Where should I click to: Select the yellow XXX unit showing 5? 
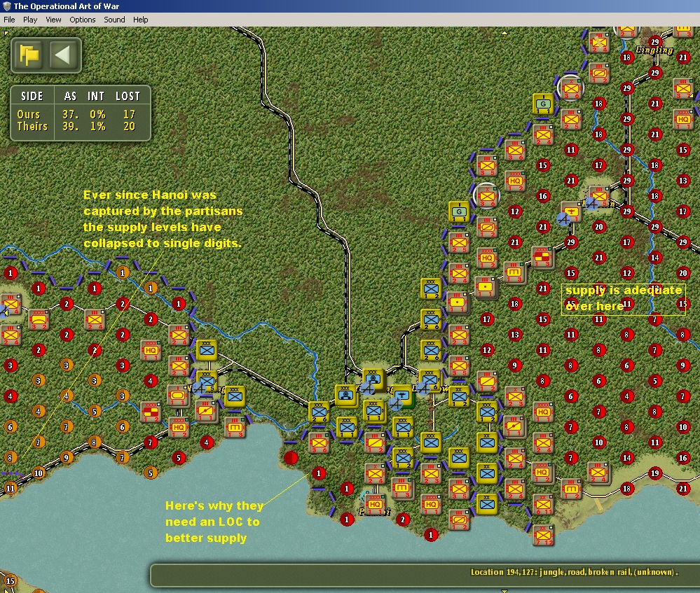tap(206, 381)
